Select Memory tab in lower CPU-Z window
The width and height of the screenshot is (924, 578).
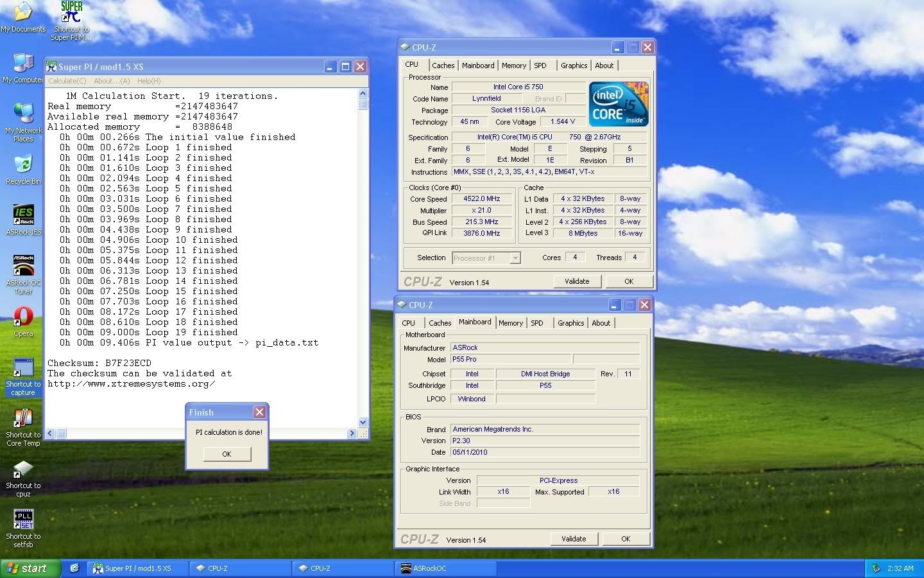pos(511,323)
